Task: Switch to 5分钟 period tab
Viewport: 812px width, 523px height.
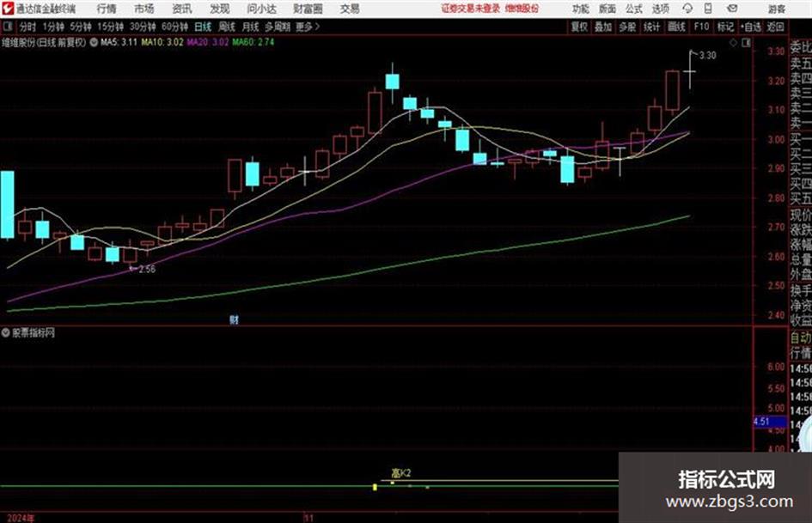Action: point(80,27)
